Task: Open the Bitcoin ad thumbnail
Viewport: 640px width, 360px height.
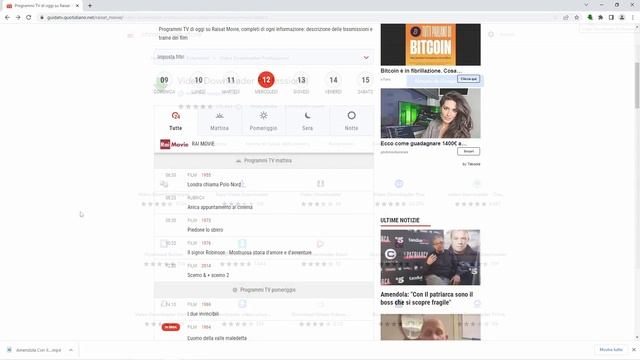Action: point(431,44)
